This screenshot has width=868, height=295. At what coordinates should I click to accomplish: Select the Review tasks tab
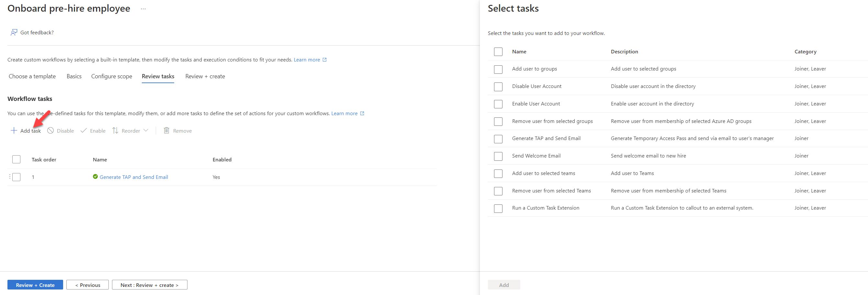coord(158,76)
